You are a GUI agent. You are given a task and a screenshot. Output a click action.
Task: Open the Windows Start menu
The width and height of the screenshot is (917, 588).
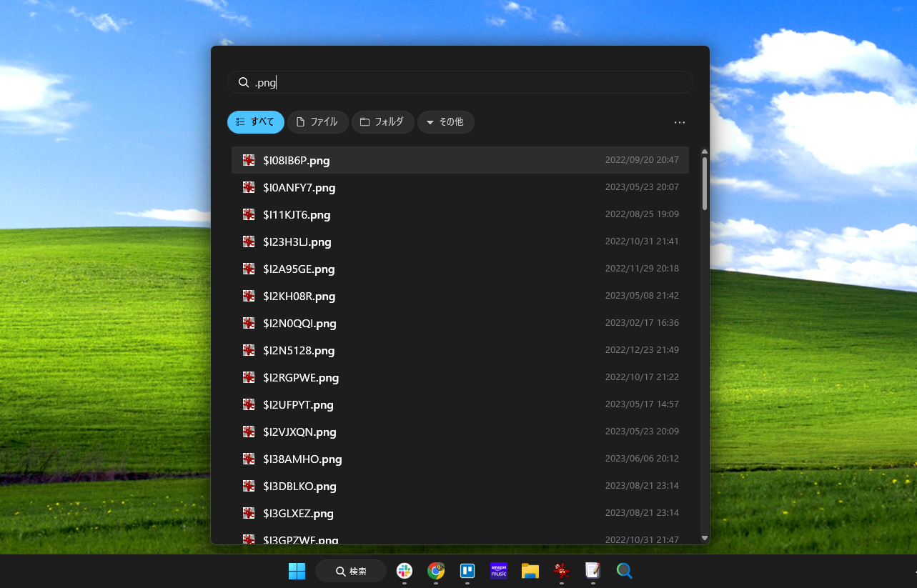click(297, 571)
